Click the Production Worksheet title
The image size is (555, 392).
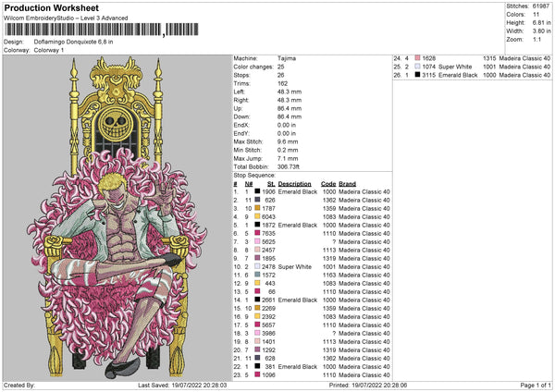click(x=51, y=7)
